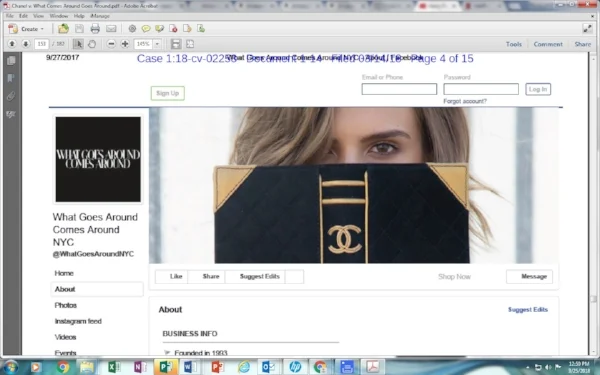Click the Forgot account? link

(x=465, y=101)
